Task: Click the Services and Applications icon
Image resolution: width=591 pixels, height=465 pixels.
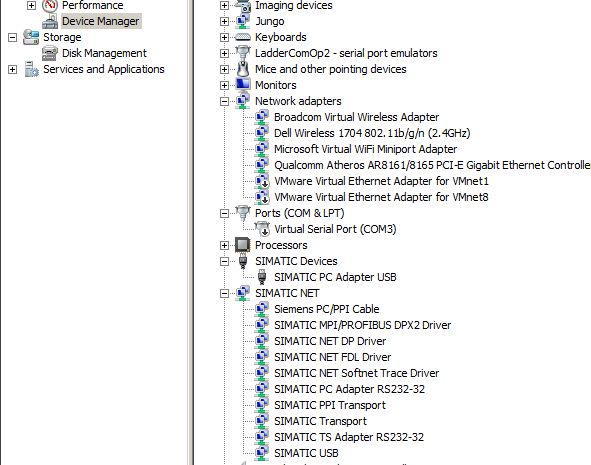Action: click(x=31, y=69)
